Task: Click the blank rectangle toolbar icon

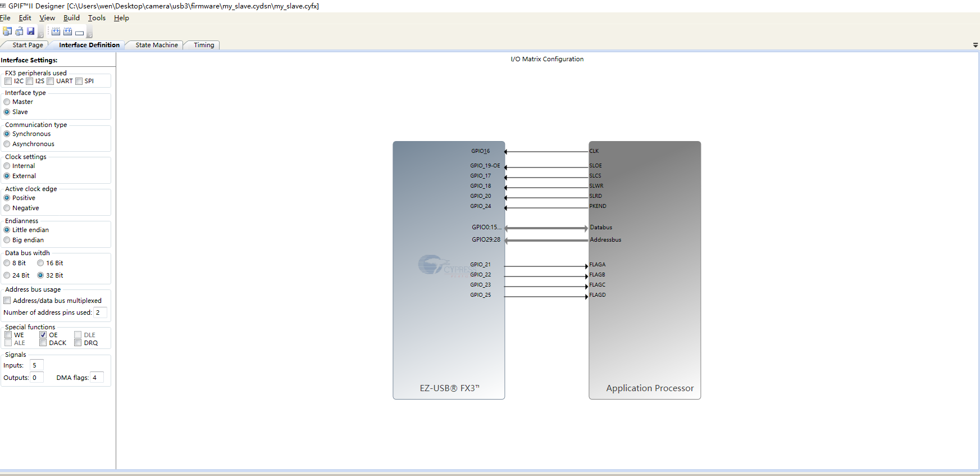Action: (x=79, y=33)
